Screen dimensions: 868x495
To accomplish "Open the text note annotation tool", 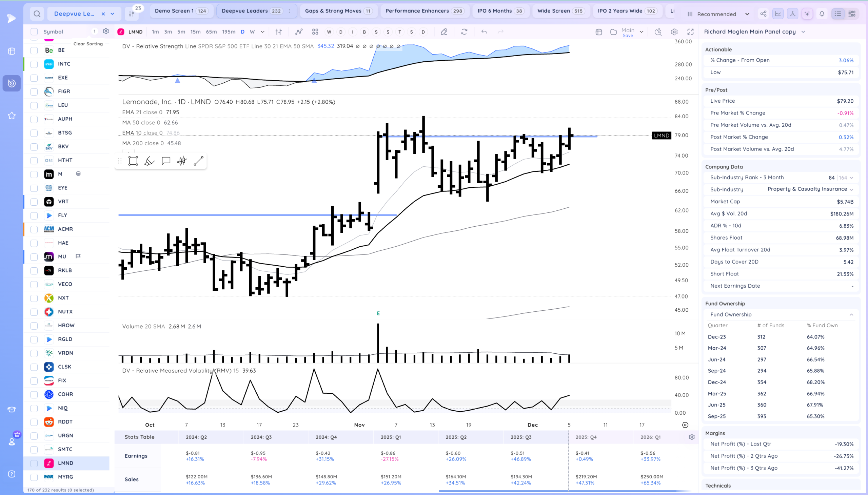I will (166, 161).
